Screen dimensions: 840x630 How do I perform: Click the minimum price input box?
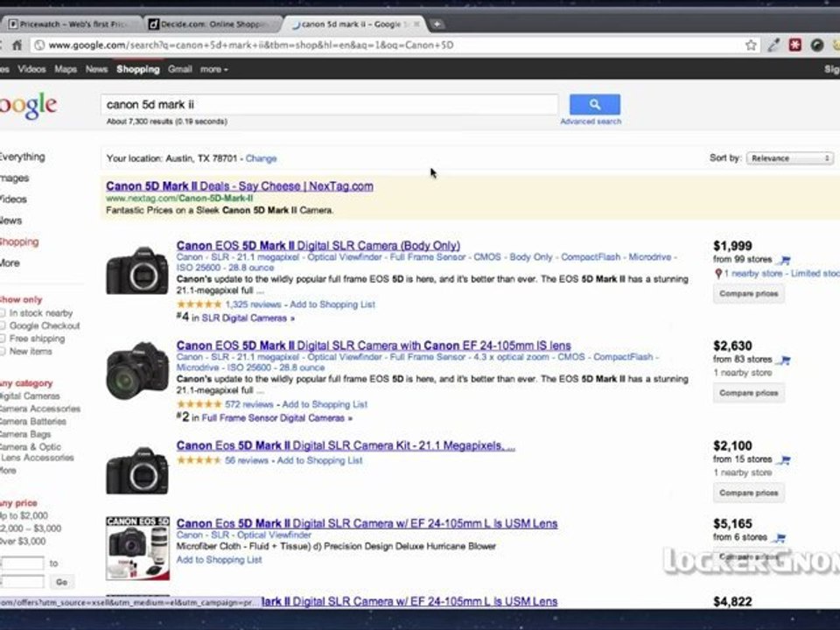click(x=22, y=563)
